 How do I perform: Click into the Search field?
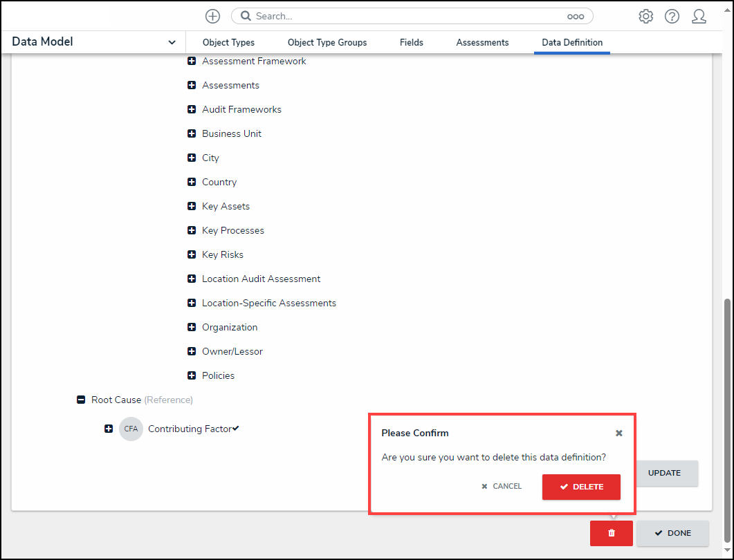click(x=408, y=16)
